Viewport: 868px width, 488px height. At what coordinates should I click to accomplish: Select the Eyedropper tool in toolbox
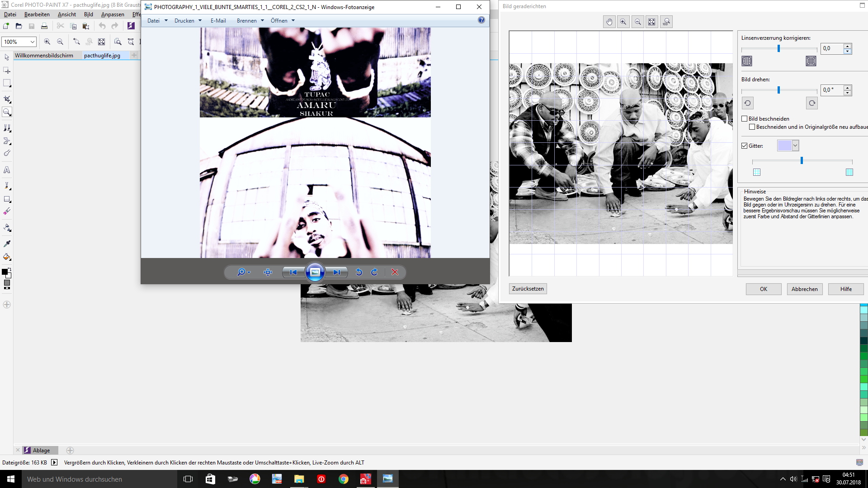pyautogui.click(x=7, y=244)
